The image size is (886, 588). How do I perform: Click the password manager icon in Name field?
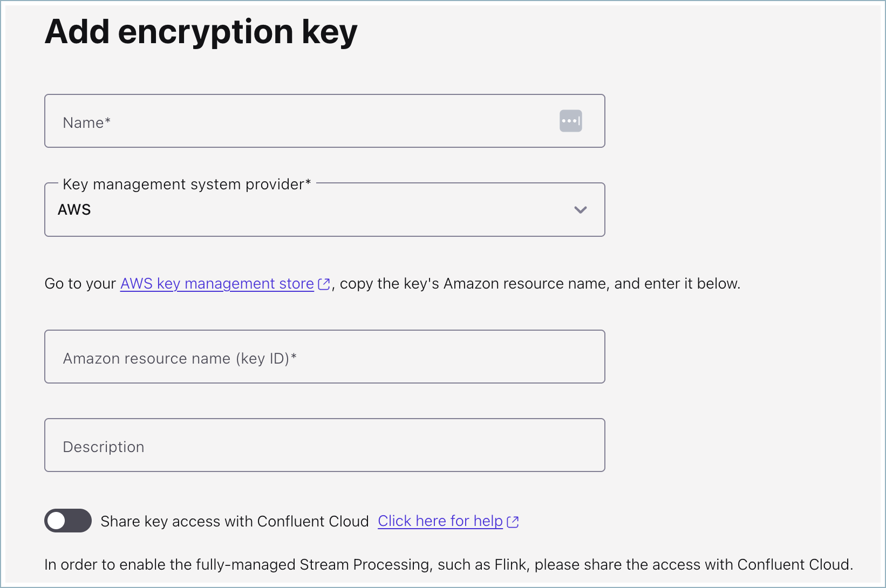point(570,121)
